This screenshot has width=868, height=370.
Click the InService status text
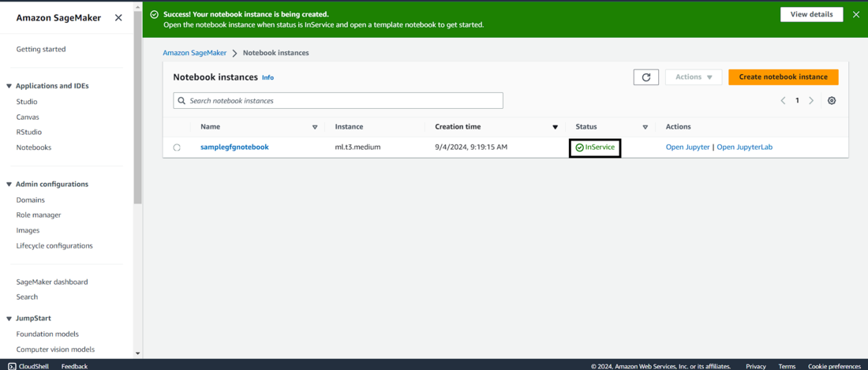click(x=600, y=148)
